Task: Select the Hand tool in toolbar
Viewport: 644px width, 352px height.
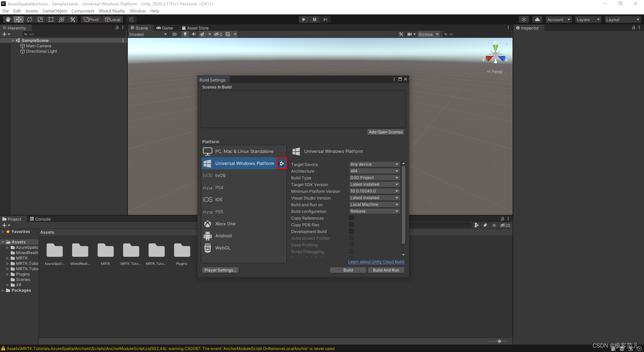Action: point(8,19)
